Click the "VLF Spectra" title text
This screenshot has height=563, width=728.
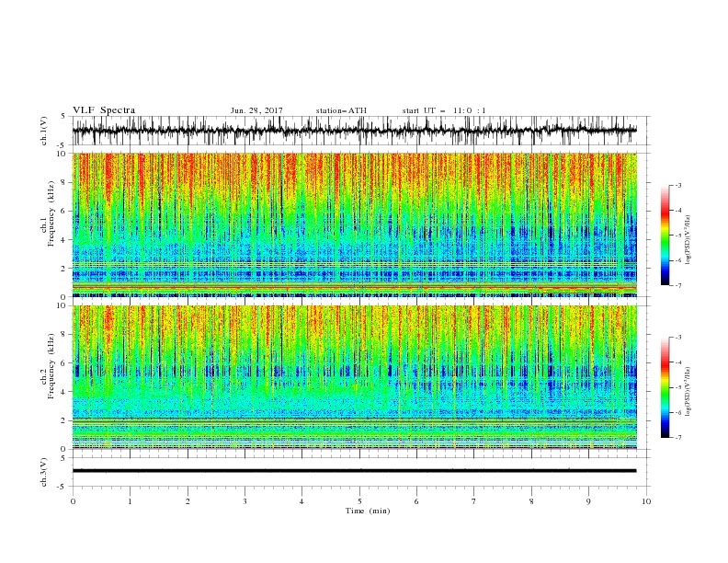tap(104, 110)
